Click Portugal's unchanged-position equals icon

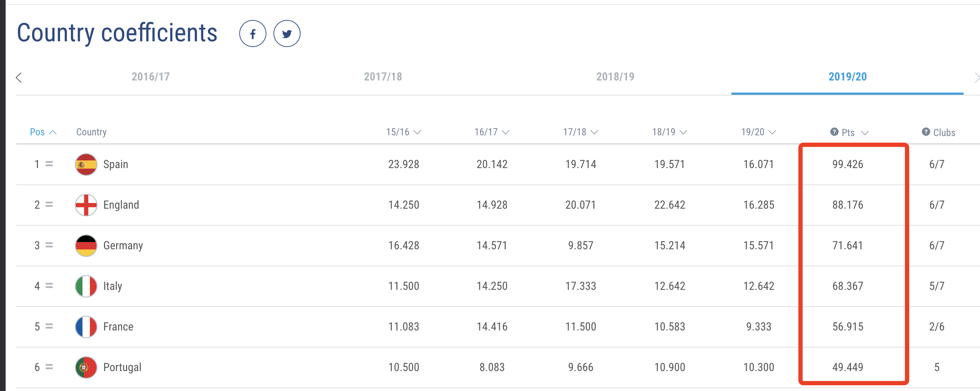(49, 367)
